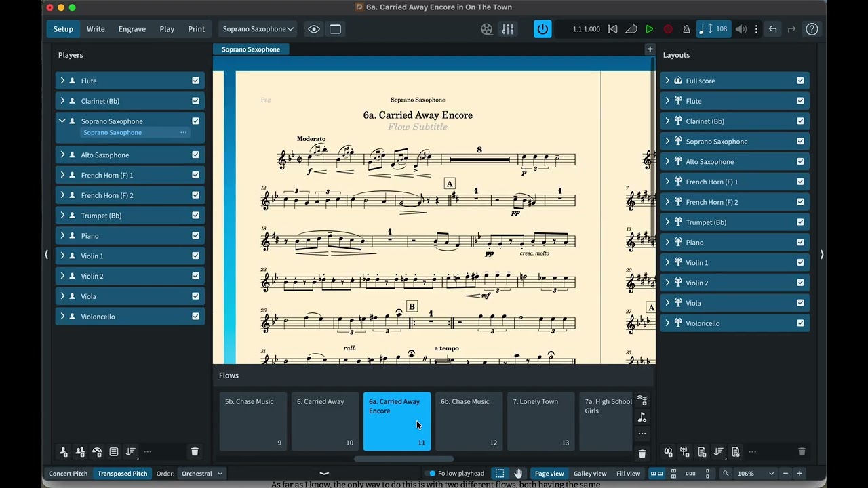Select the Transposed Pitch button
Image resolution: width=868 pixels, height=488 pixels.
tap(122, 474)
